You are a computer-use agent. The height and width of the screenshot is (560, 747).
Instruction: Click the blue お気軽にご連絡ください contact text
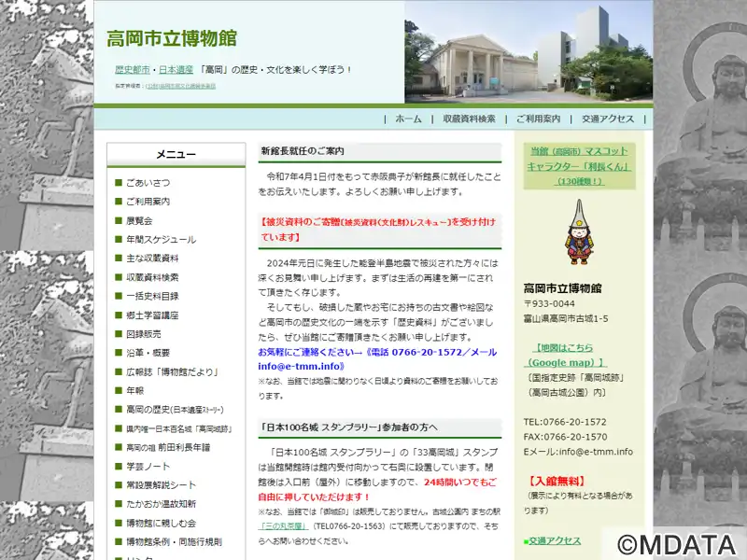[377, 359]
